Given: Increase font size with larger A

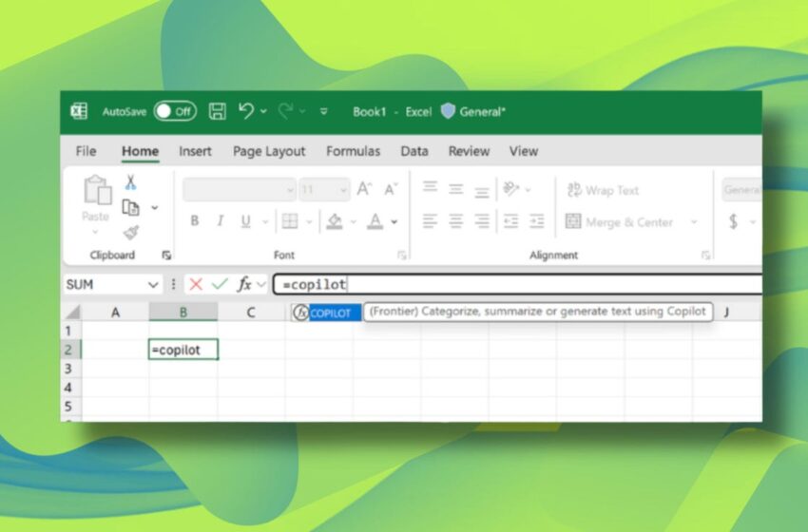Looking at the screenshot, I should 364,189.
